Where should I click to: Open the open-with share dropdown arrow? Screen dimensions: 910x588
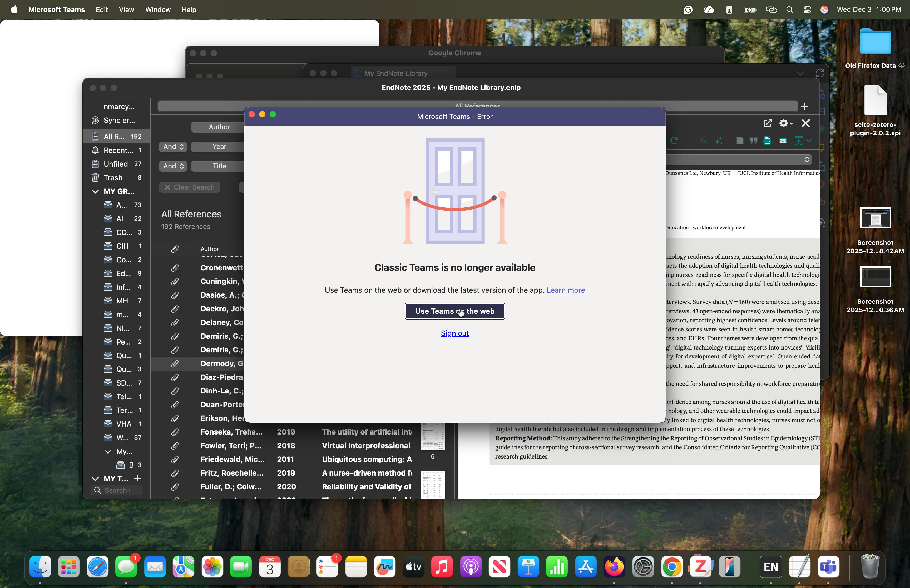tap(809, 141)
